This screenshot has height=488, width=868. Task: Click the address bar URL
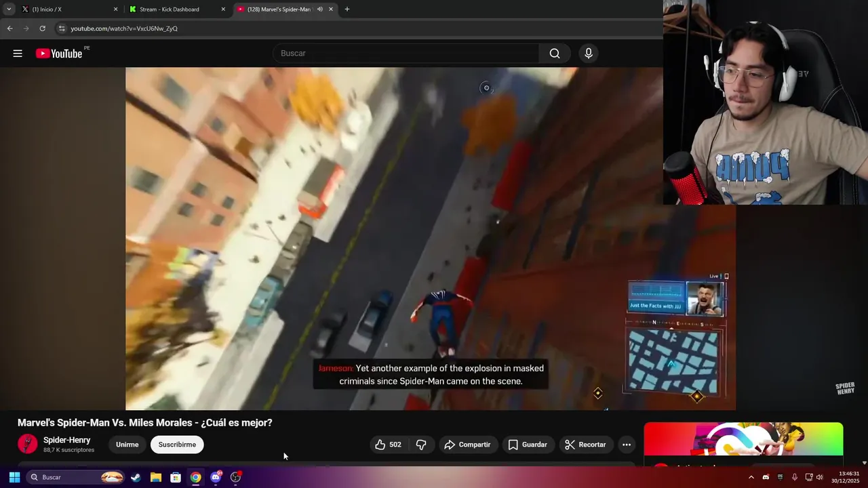pos(124,28)
